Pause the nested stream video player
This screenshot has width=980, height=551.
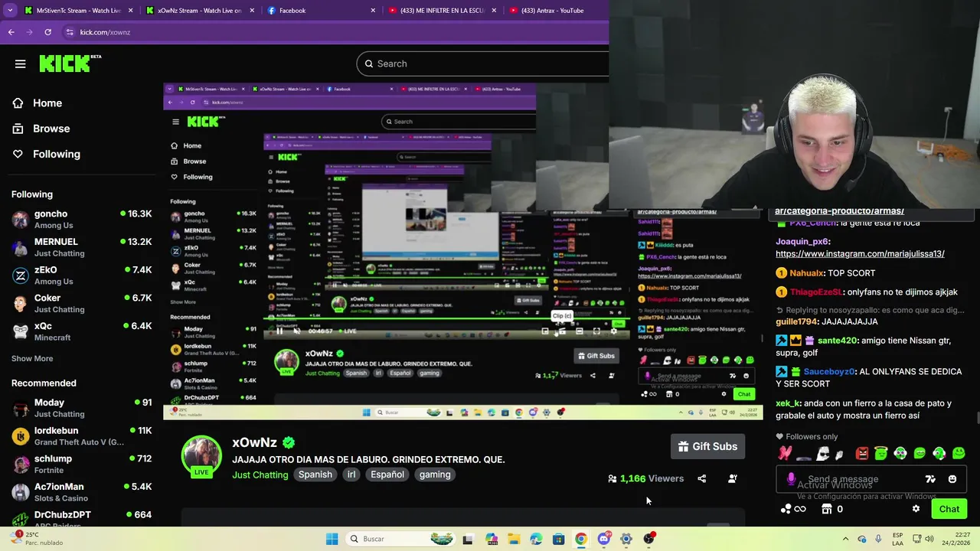click(279, 331)
